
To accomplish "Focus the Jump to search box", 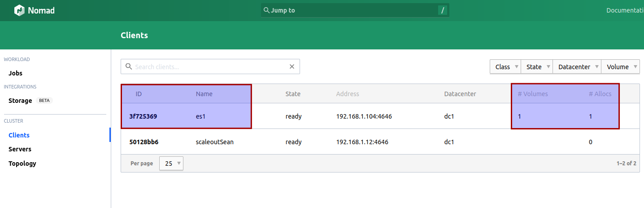I will (x=355, y=10).
